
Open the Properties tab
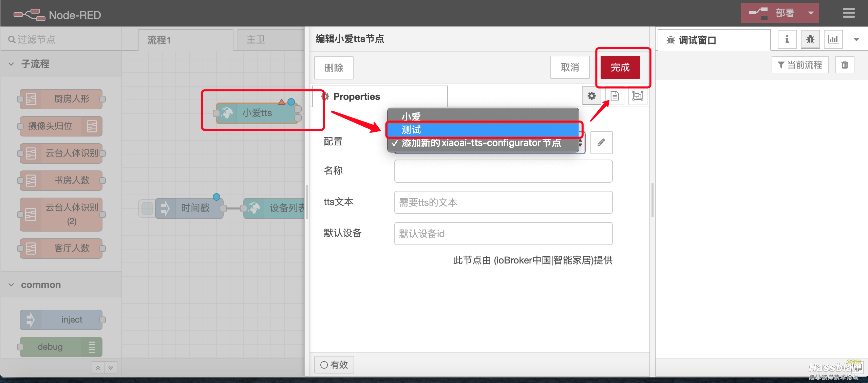pyautogui.click(x=380, y=97)
